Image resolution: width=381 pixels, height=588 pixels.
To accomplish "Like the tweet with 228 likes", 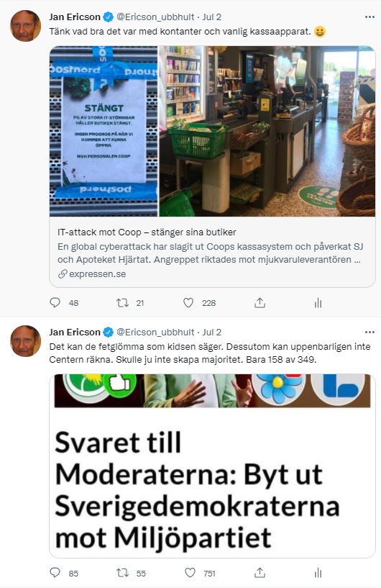I will [188, 302].
